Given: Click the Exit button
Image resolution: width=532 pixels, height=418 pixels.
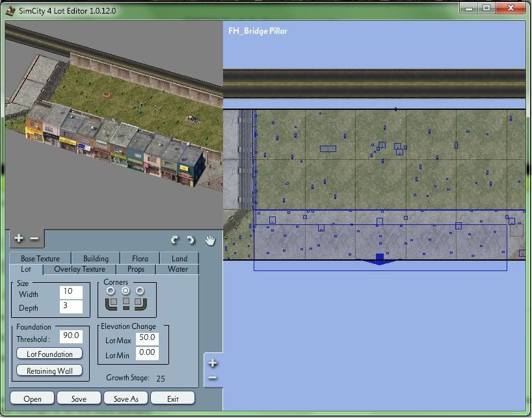Looking at the screenshot, I should 173,398.
